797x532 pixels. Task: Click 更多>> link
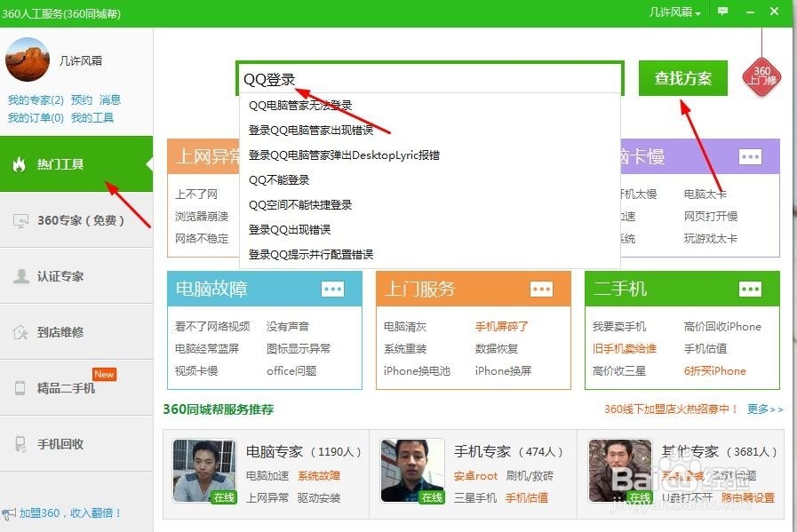click(765, 409)
